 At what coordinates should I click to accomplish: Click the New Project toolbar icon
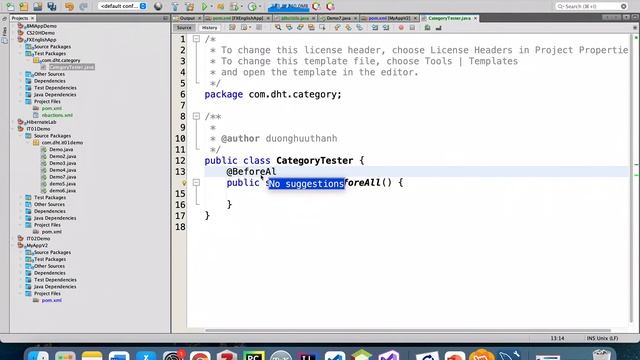pyautogui.click(x=24, y=6)
